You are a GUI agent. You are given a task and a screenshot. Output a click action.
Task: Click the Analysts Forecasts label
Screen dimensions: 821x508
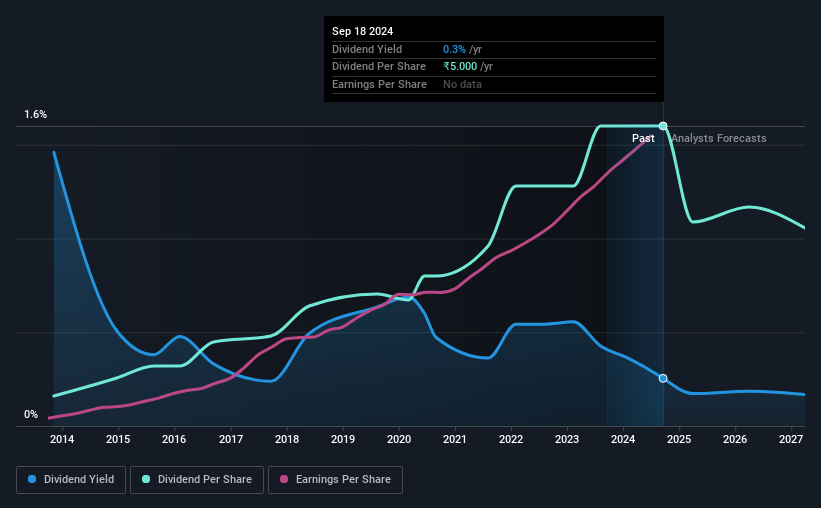718,138
